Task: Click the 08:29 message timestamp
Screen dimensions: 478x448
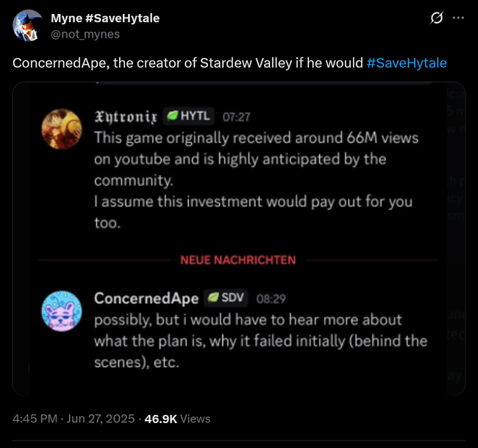Action: [271, 299]
